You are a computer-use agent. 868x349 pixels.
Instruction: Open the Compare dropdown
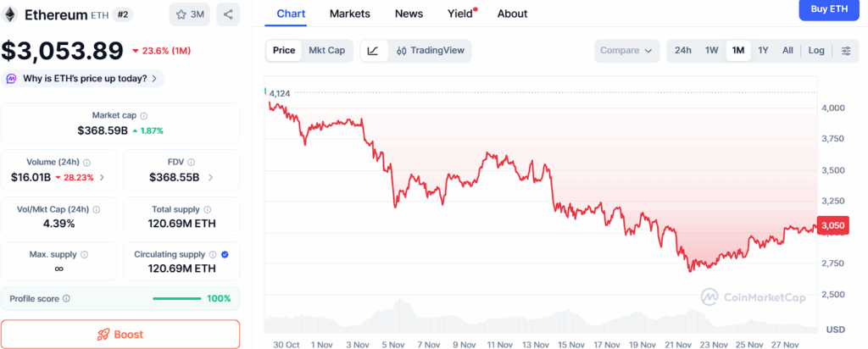[626, 51]
